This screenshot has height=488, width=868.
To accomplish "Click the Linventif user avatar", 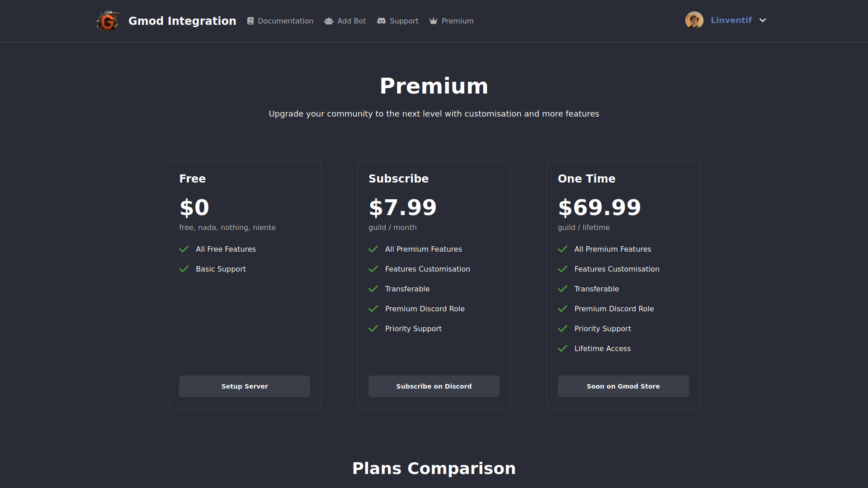I will (x=694, y=20).
